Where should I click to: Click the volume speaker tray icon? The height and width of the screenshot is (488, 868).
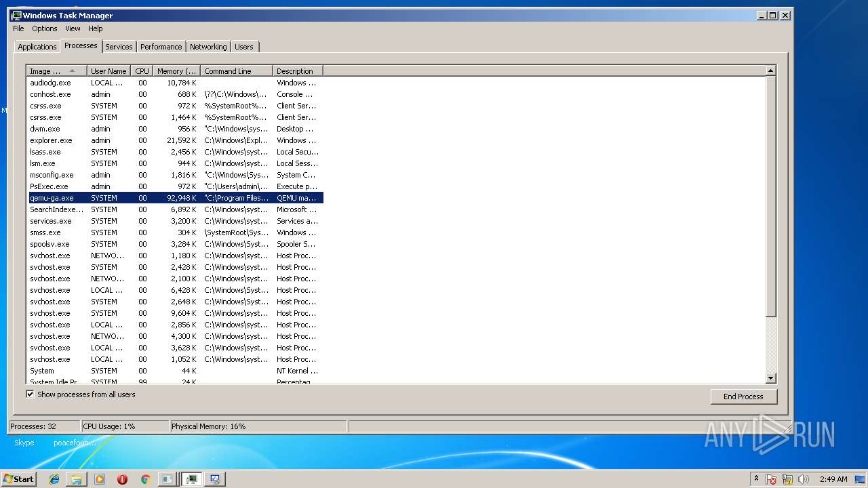coord(804,479)
